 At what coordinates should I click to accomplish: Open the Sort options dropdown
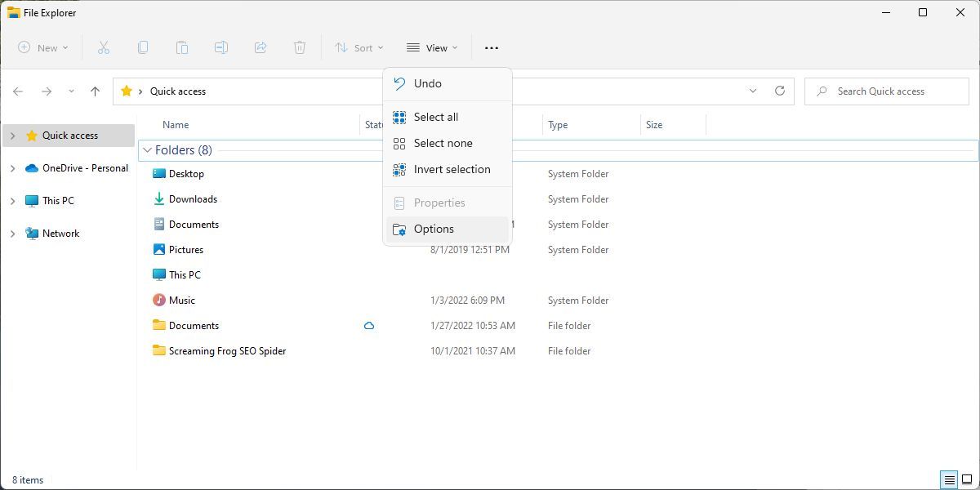[x=359, y=47]
